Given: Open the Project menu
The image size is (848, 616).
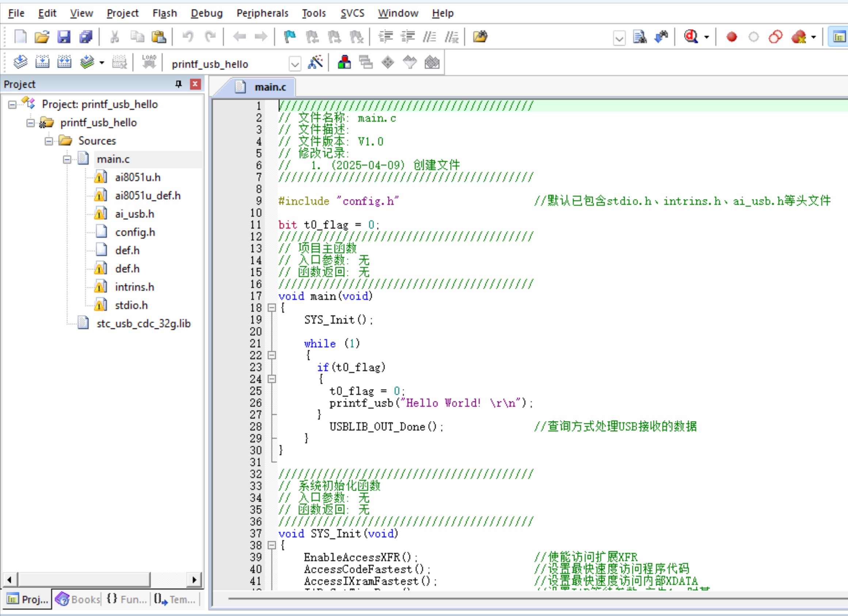Looking at the screenshot, I should point(122,14).
